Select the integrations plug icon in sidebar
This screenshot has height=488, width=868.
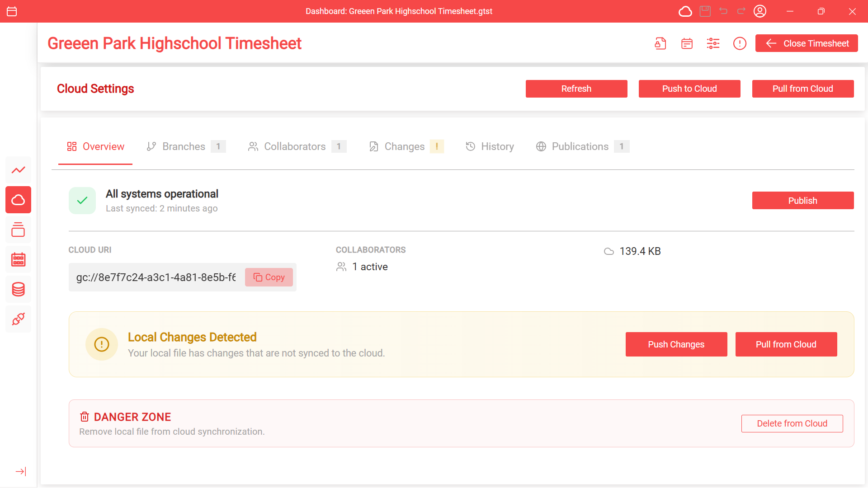[18, 319]
